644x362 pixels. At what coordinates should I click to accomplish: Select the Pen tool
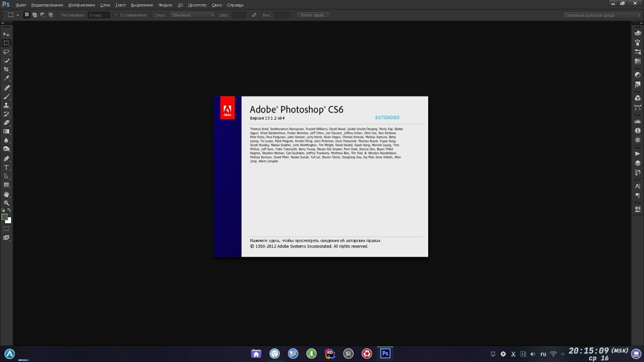click(7, 159)
